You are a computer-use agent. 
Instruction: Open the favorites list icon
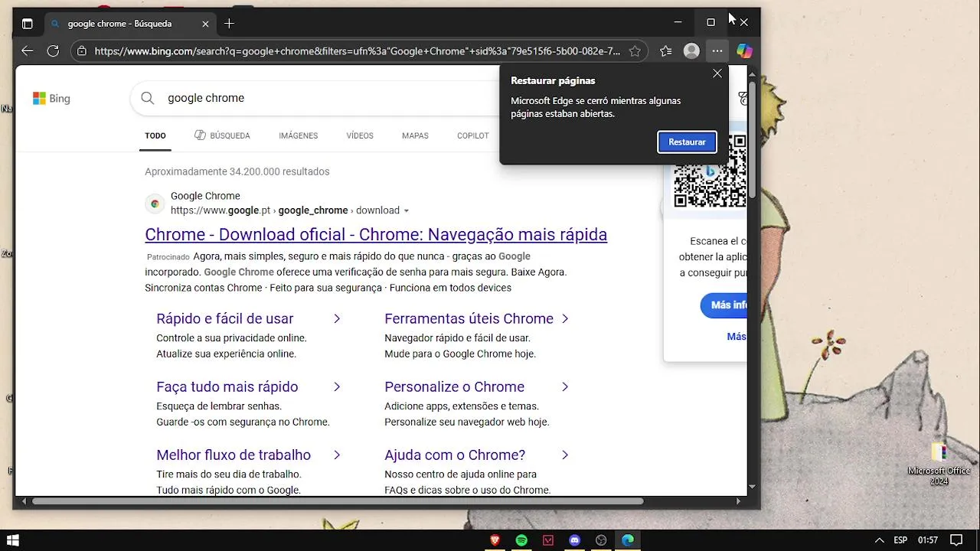(665, 51)
